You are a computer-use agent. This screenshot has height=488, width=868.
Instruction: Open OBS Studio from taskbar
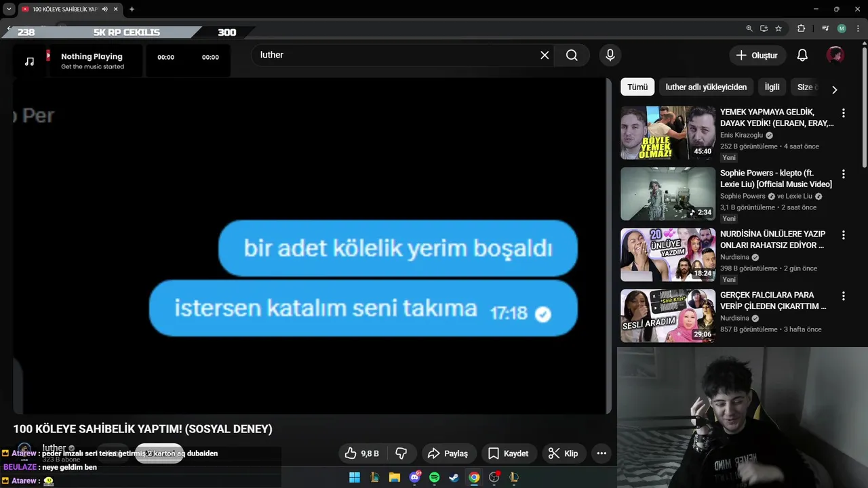point(494,477)
